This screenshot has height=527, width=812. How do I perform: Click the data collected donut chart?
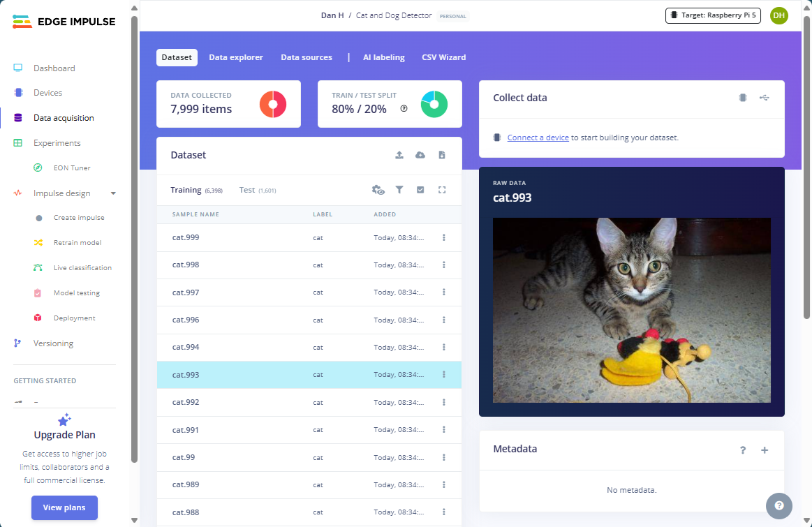click(273, 105)
